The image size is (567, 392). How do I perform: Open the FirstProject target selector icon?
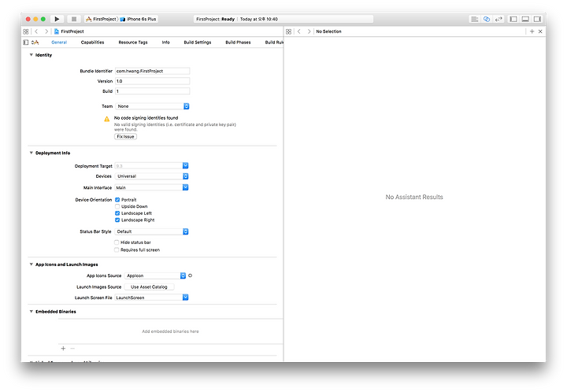click(35, 43)
